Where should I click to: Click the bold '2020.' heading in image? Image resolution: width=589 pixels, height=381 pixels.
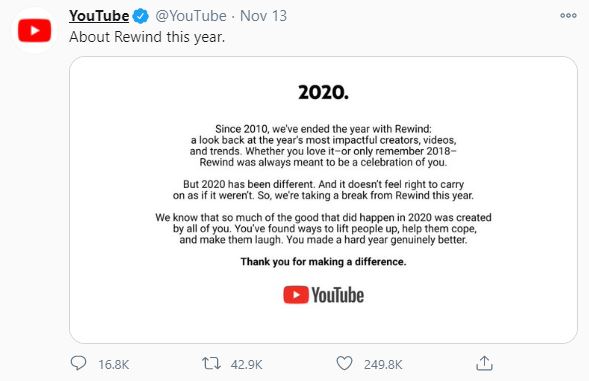323,92
